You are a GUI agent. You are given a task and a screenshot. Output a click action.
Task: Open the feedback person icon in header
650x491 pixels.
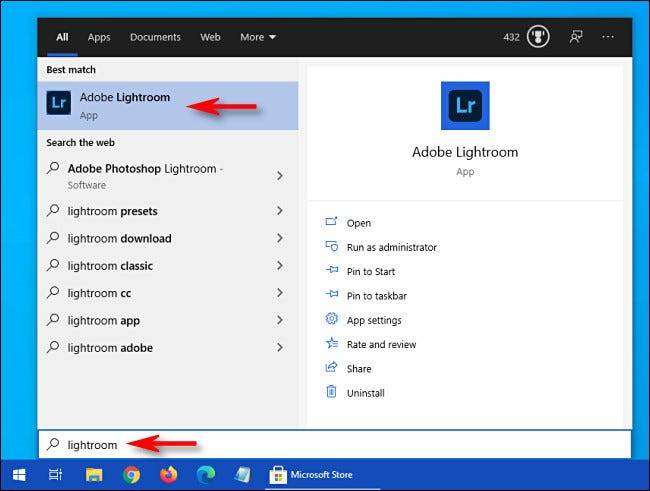576,37
